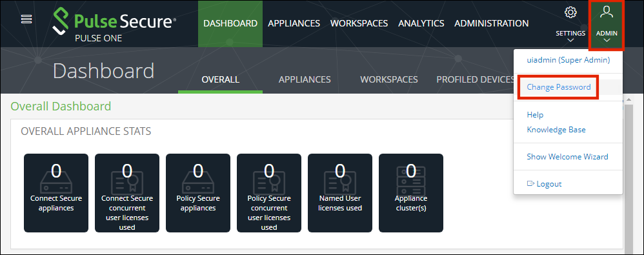The width and height of the screenshot is (644, 255).
Task: Click the Overall Dashboard heading
Action: pos(61,107)
